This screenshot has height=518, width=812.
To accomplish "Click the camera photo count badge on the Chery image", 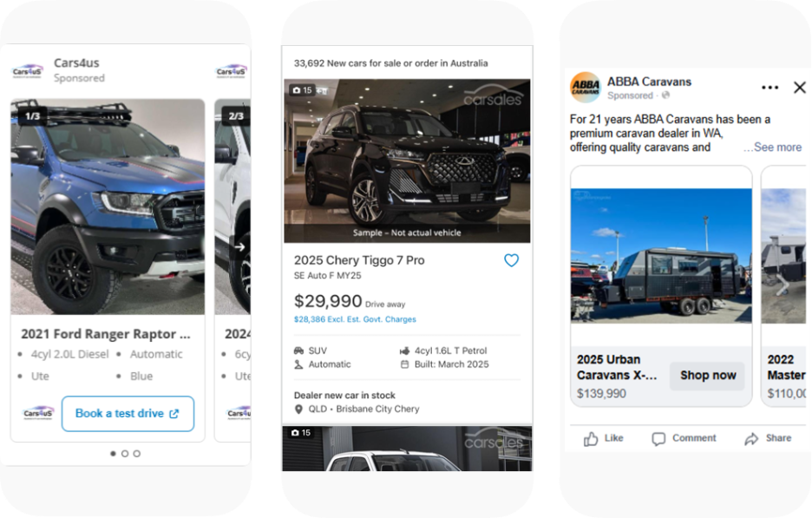I will pos(302,90).
